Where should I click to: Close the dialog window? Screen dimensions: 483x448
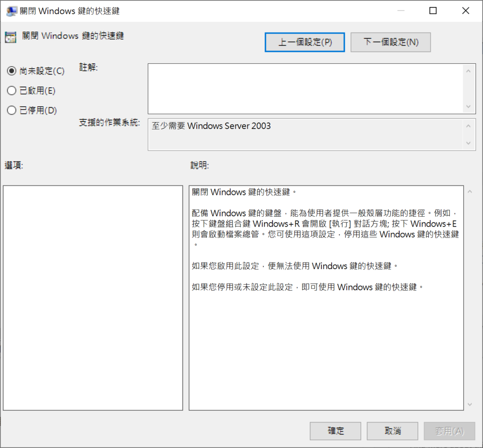pyautogui.click(x=466, y=11)
